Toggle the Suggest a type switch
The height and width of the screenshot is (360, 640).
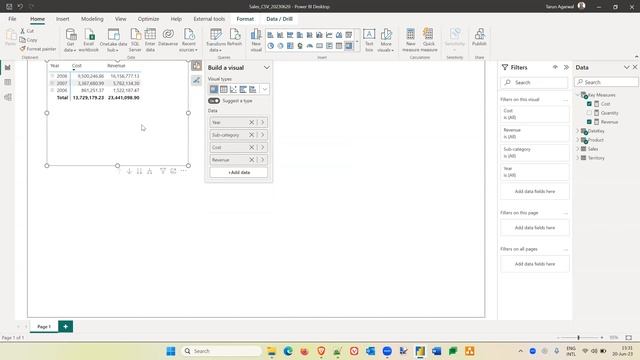(214, 101)
